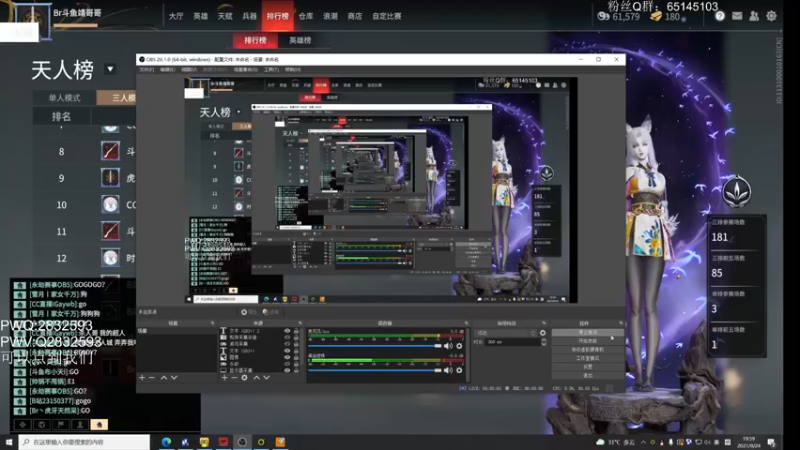
Task: Open the game help question mark icon
Action: click(x=719, y=16)
